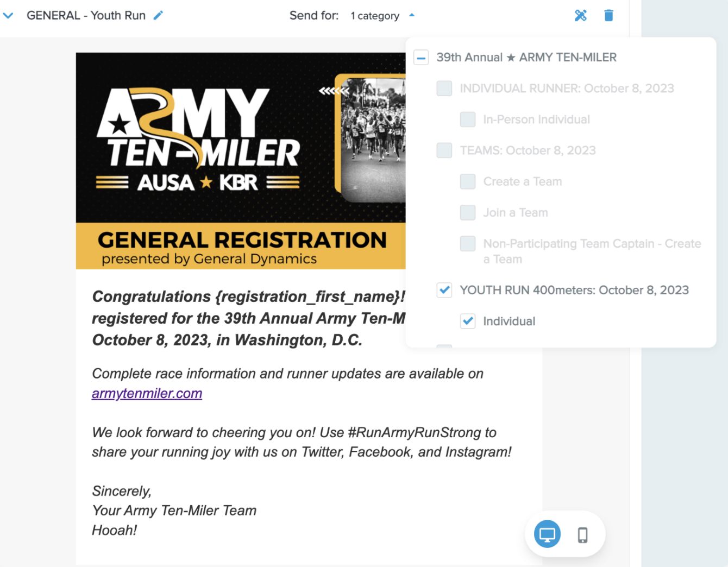Delete this email with trash icon
Viewport: 728px width, 567px height.
tap(608, 16)
